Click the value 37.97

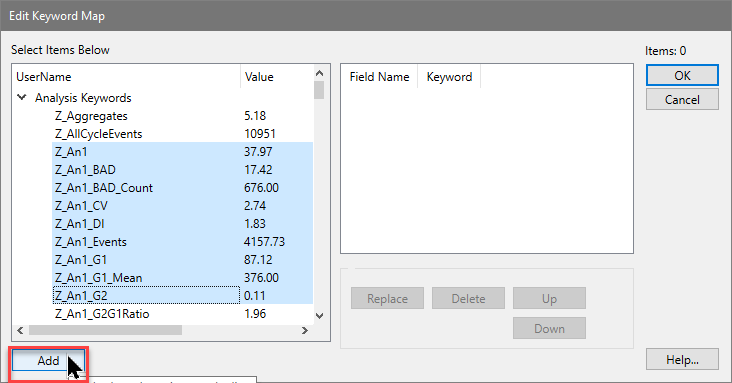(258, 152)
